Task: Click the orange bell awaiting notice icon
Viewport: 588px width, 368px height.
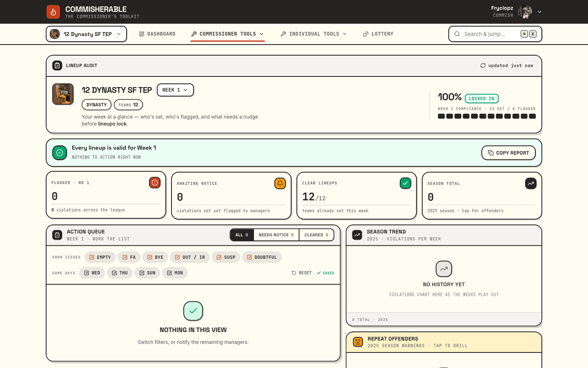Action: [280, 184]
